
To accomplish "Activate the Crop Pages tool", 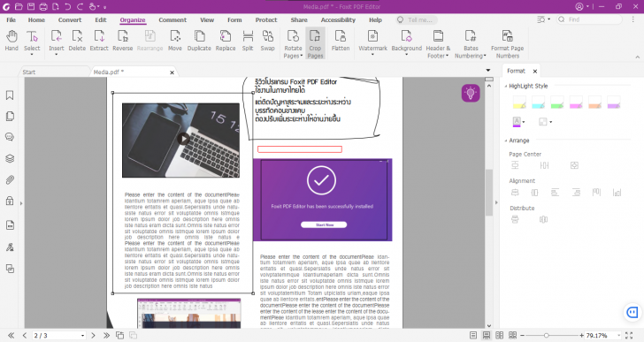I will [x=315, y=43].
